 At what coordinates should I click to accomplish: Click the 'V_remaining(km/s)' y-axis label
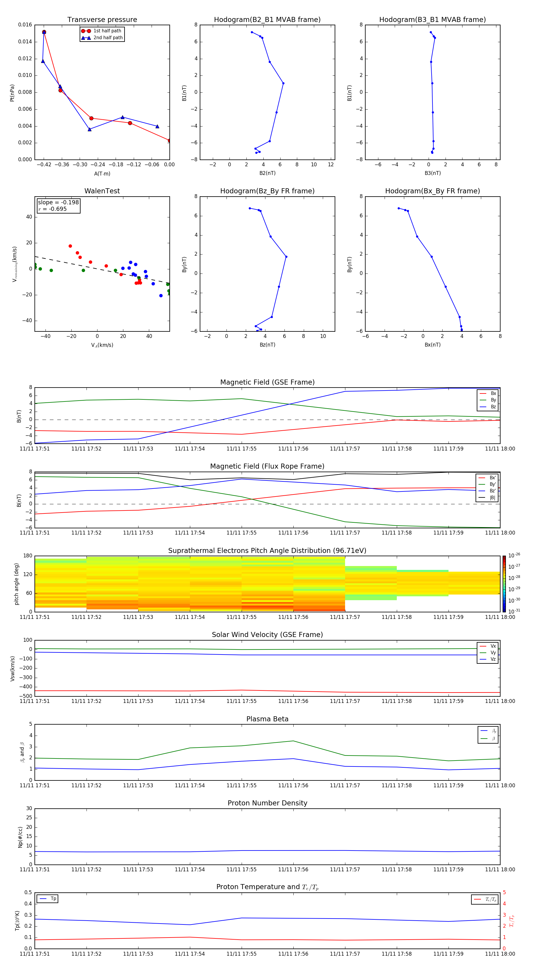tap(15, 264)
